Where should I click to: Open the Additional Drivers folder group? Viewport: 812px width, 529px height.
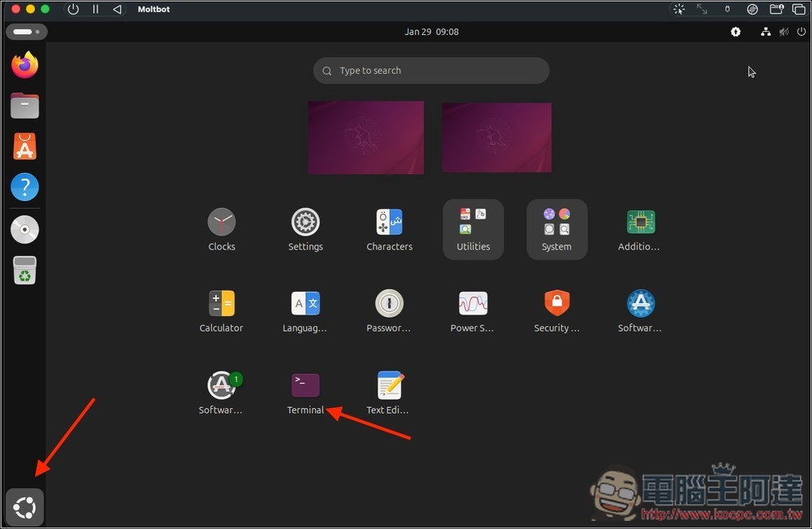[x=641, y=220]
